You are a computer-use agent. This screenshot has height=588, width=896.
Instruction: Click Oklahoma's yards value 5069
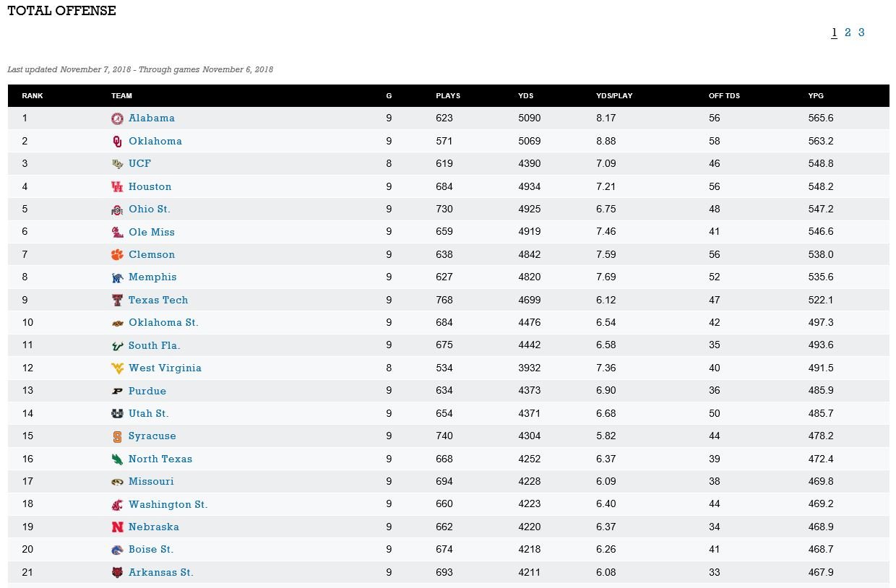tap(530, 142)
